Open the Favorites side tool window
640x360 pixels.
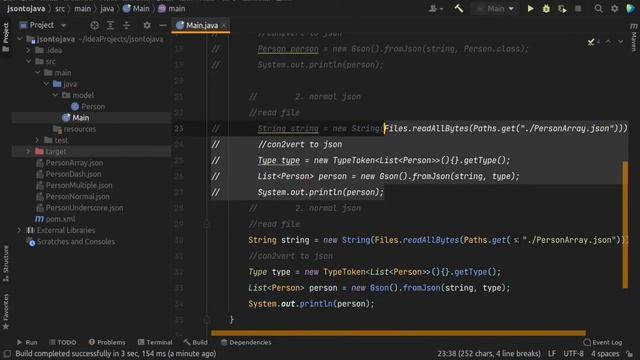click(x=6, y=311)
